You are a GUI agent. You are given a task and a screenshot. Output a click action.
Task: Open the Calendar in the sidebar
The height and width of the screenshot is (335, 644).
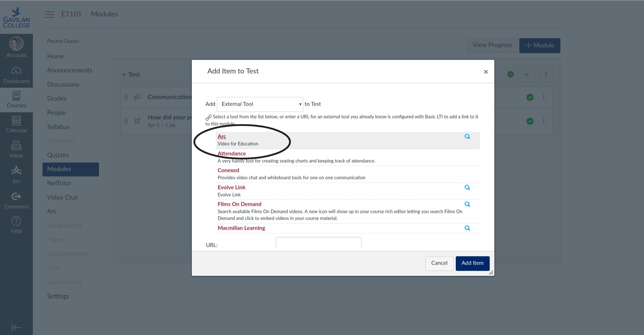pos(16,124)
